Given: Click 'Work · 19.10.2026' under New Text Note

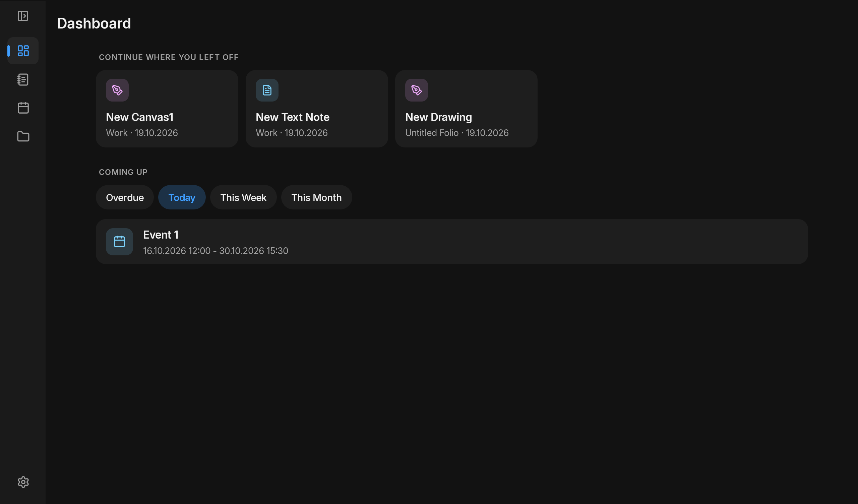Looking at the screenshot, I should 292,133.
